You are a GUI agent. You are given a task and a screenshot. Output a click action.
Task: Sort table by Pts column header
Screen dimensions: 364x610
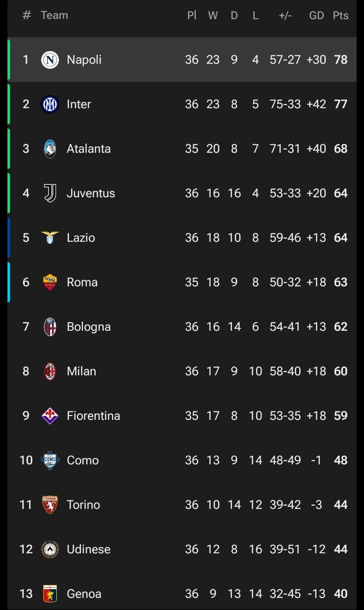(340, 15)
